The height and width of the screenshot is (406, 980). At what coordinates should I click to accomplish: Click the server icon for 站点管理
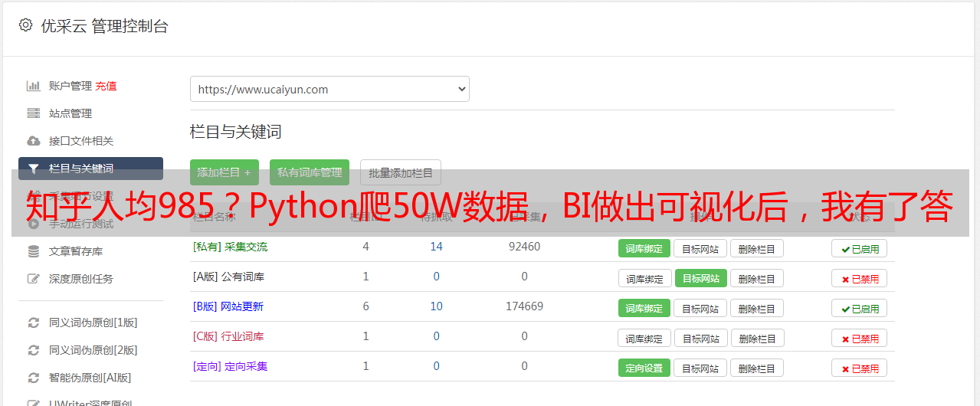(x=33, y=113)
